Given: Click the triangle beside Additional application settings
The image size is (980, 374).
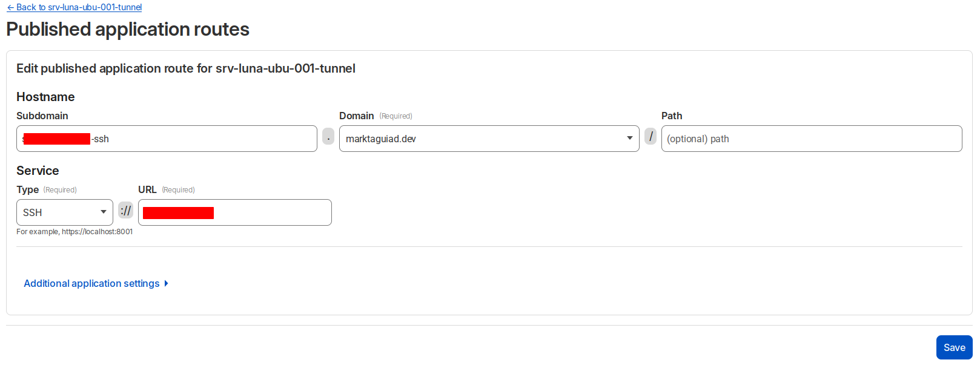Looking at the screenshot, I should pos(167,283).
